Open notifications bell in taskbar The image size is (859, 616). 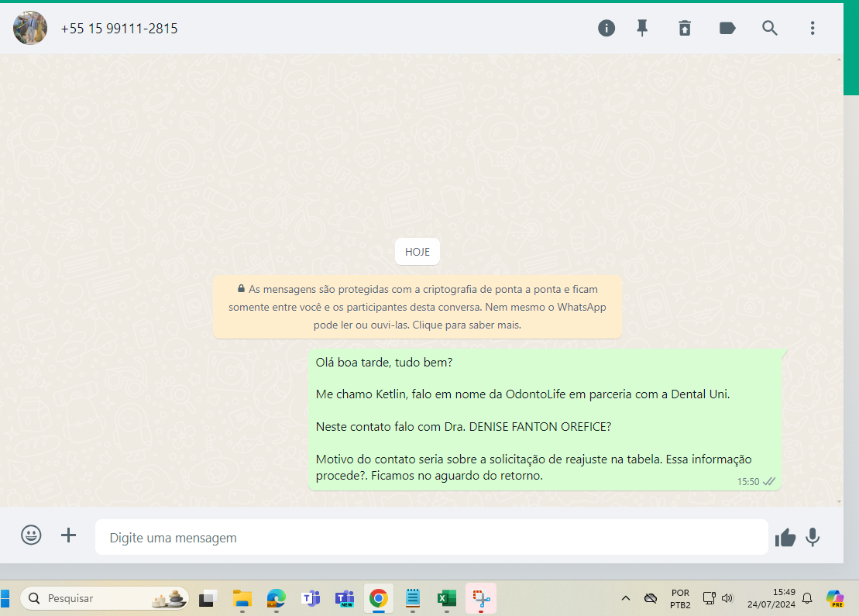point(807,598)
